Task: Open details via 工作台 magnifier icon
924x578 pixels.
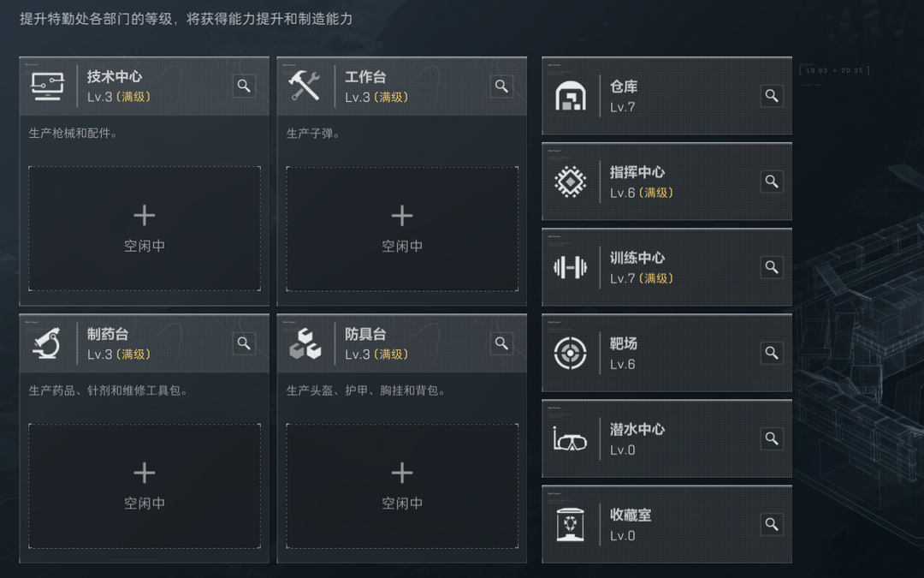Action: point(501,86)
